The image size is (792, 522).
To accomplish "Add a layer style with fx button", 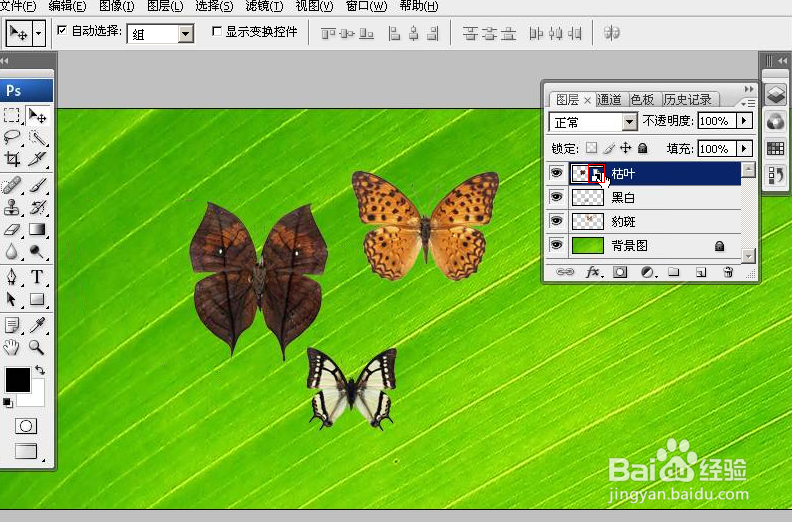I will (593, 272).
